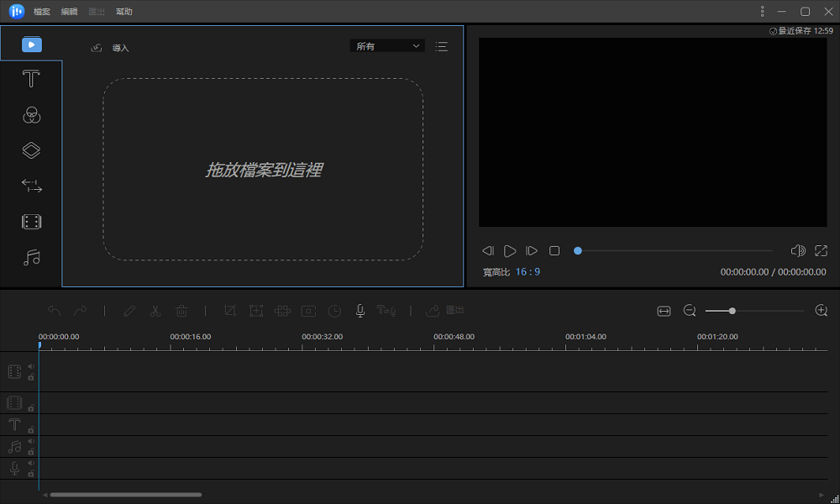Mute the voiceover microphone track
The image size is (840, 504).
pyautogui.click(x=31, y=464)
